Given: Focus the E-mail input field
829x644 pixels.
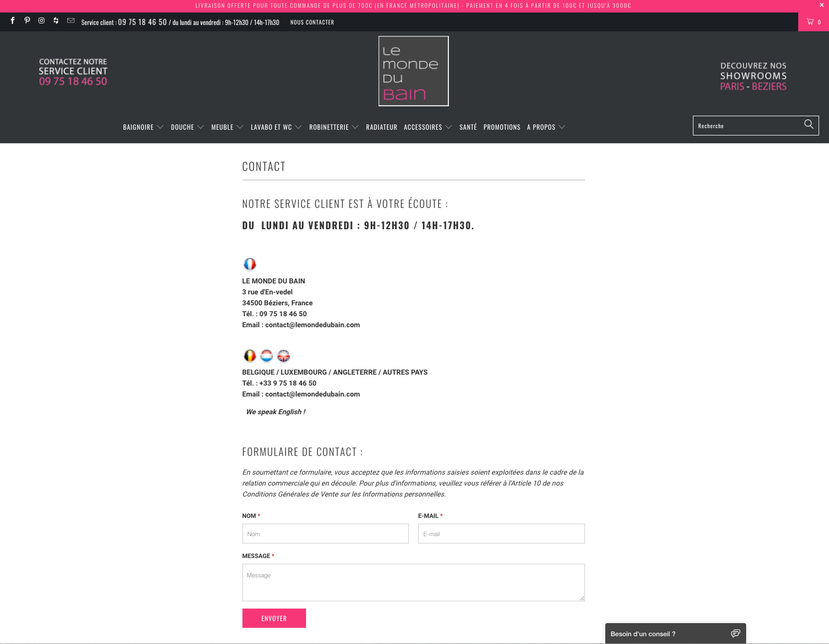Looking at the screenshot, I should pyautogui.click(x=502, y=534).
